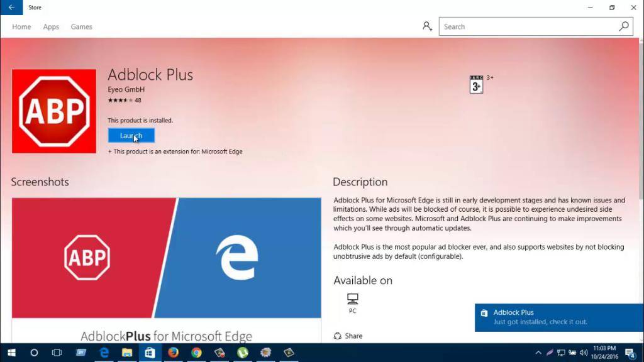The image size is (644, 362).
Task: Open the Windows Start menu
Action: click(11, 353)
